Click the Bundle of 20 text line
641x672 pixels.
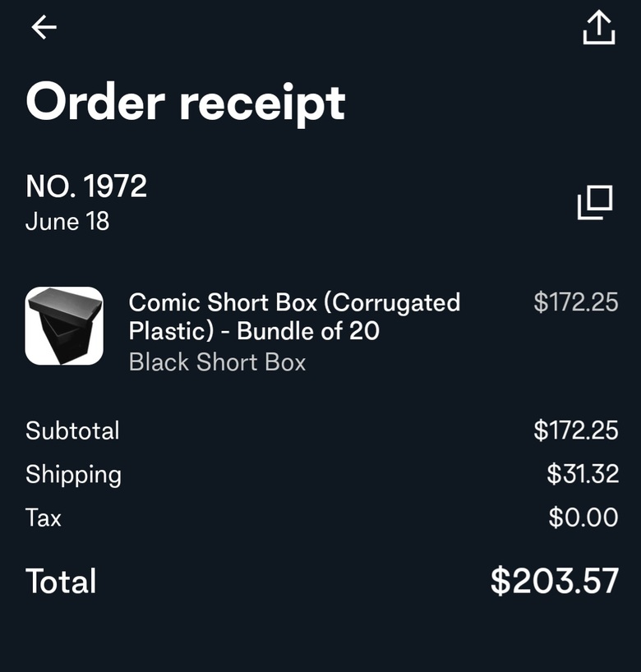pos(254,331)
